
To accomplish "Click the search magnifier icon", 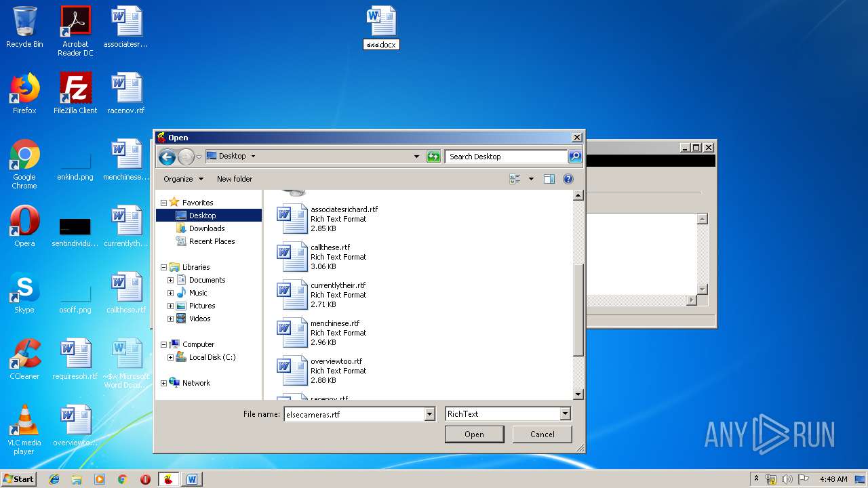I will click(574, 157).
